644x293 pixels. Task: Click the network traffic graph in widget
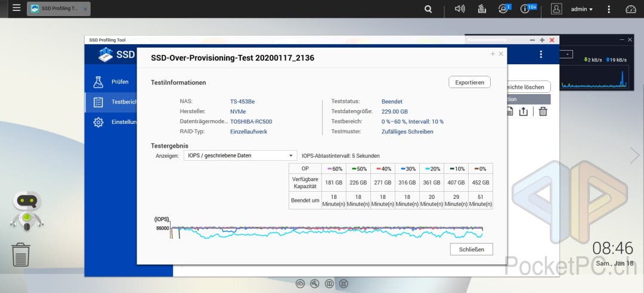(595, 77)
